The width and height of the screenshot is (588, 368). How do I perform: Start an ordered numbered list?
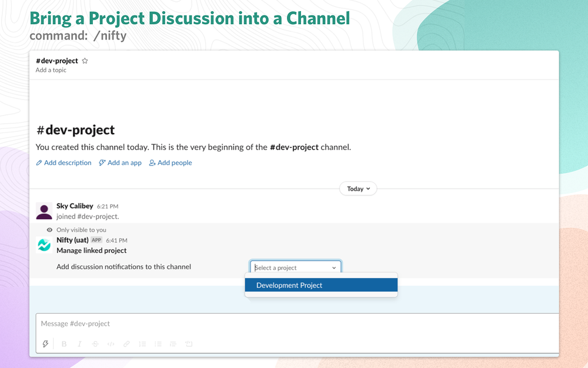click(142, 344)
